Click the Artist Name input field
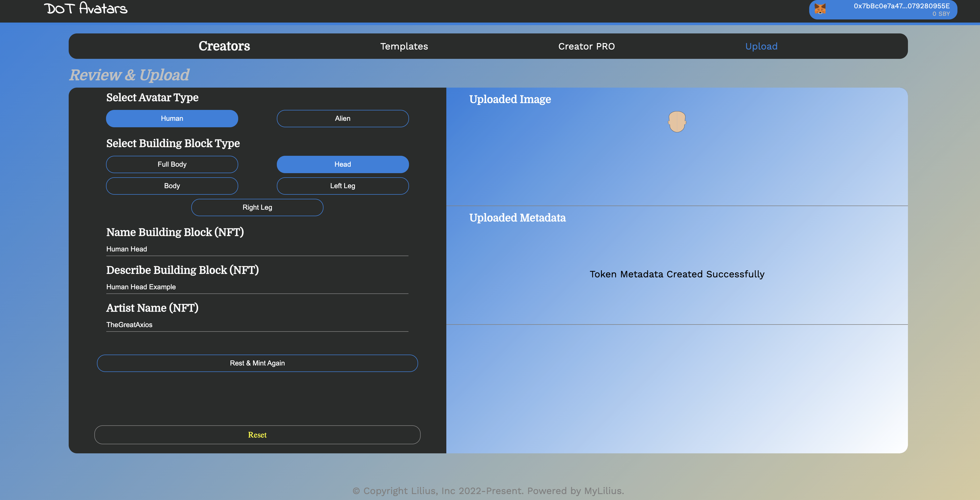Image resolution: width=980 pixels, height=500 pixels. 257,325
